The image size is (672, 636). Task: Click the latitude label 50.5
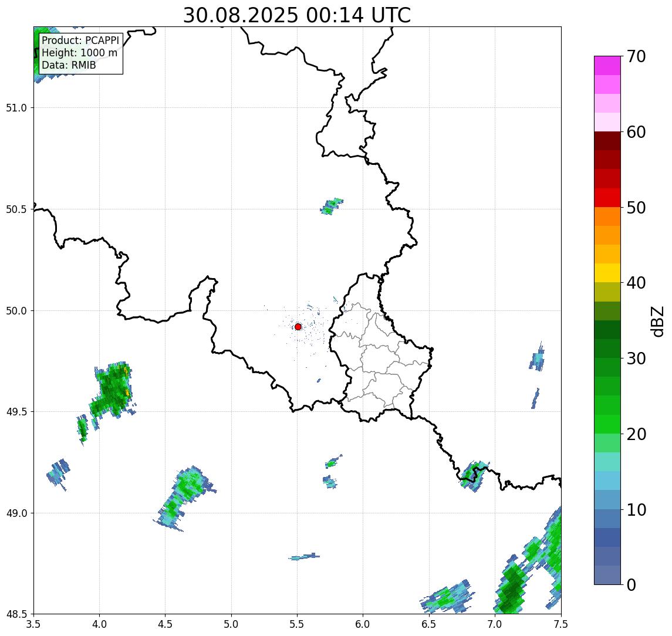pos(16,209)
